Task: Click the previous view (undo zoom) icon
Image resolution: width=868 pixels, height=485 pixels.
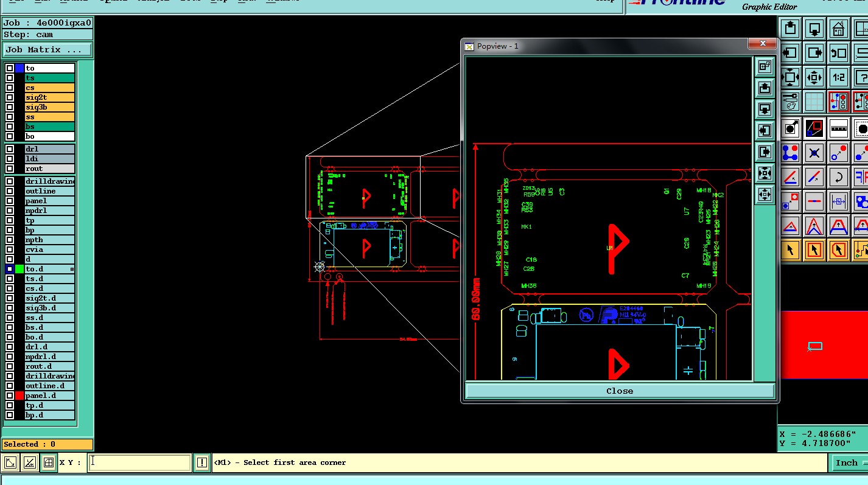Action: [x=839, y=52]
